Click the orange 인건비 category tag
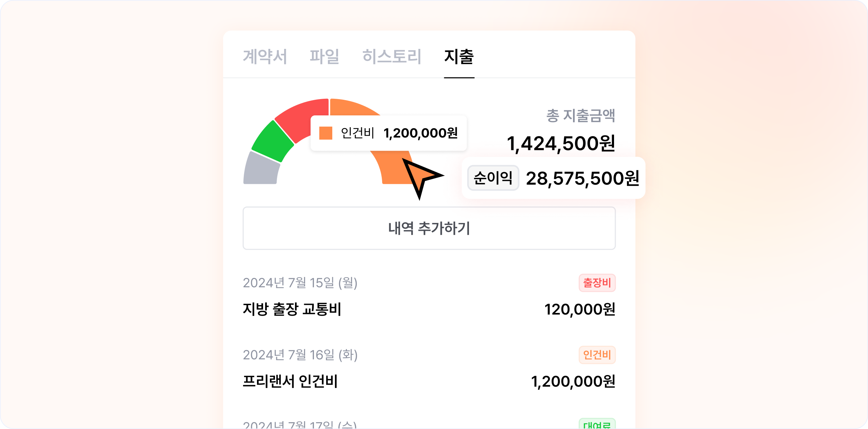The image size is (868, 429). tap(597, 355)
